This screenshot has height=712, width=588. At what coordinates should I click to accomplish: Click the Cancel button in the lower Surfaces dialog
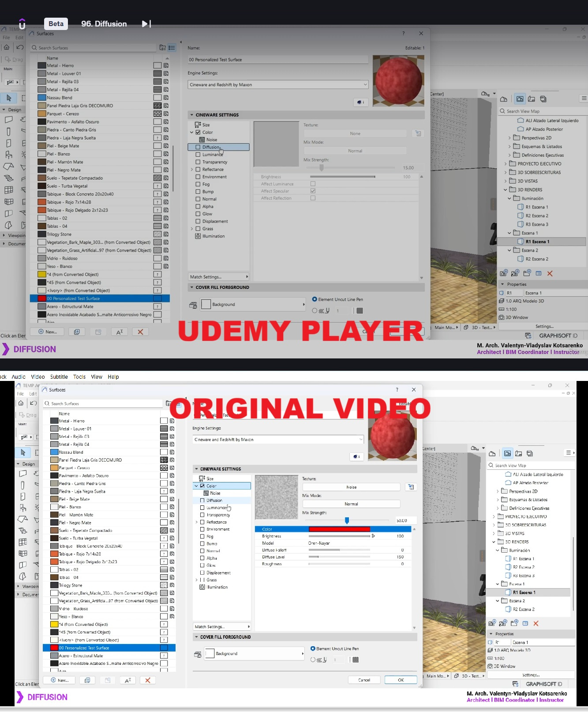(x=364, y=680)
